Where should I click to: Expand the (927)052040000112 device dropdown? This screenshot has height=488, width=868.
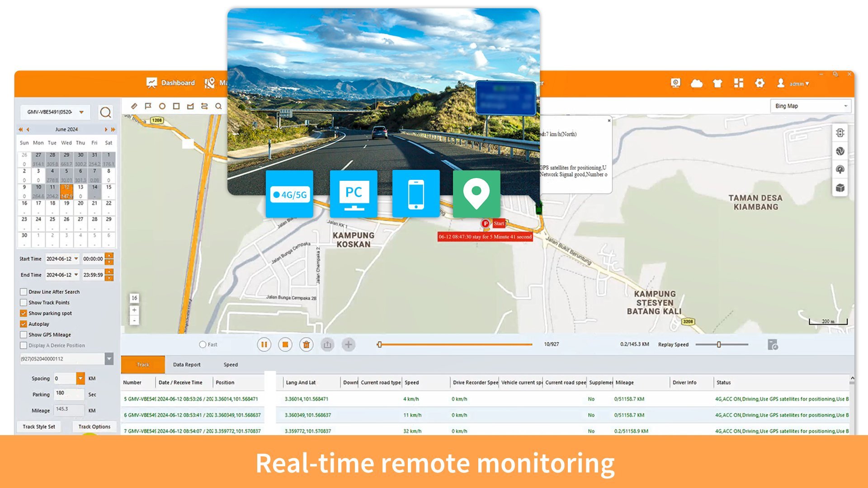(x=109, y=359)
